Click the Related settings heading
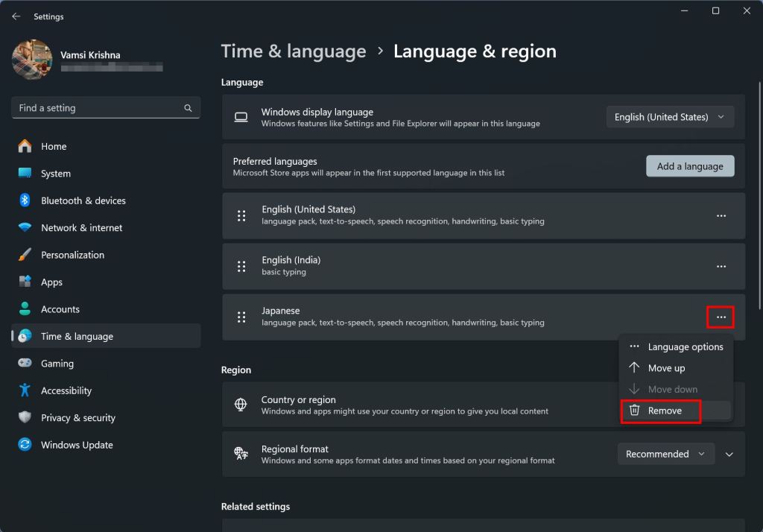The height and width of the screenshot is (532, 763). [x=256, y=506]
